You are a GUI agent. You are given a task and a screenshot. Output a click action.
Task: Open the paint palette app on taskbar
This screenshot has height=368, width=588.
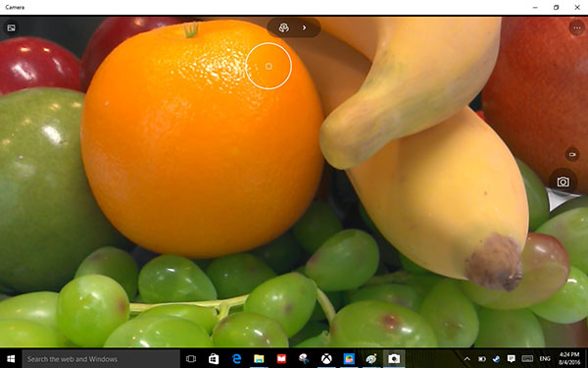click(x=371, y=359)
